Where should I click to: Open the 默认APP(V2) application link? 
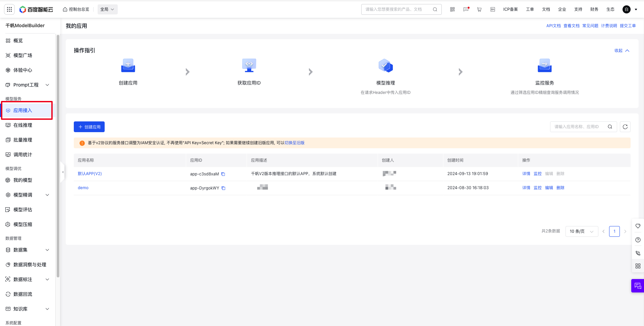tap(90, 174)
